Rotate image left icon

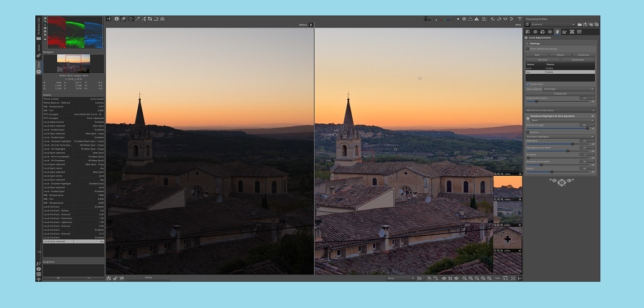point(493,19)
